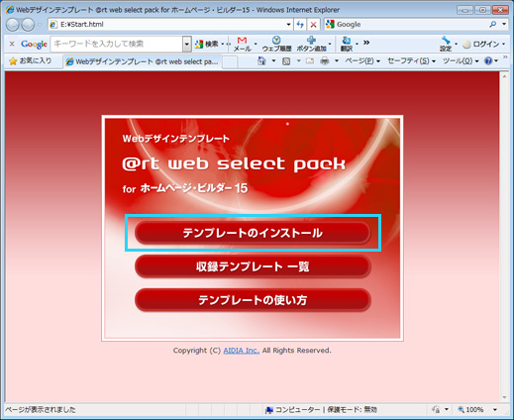
Task: Click the 検索 button on Google toolbar
Action: point(207,44)
